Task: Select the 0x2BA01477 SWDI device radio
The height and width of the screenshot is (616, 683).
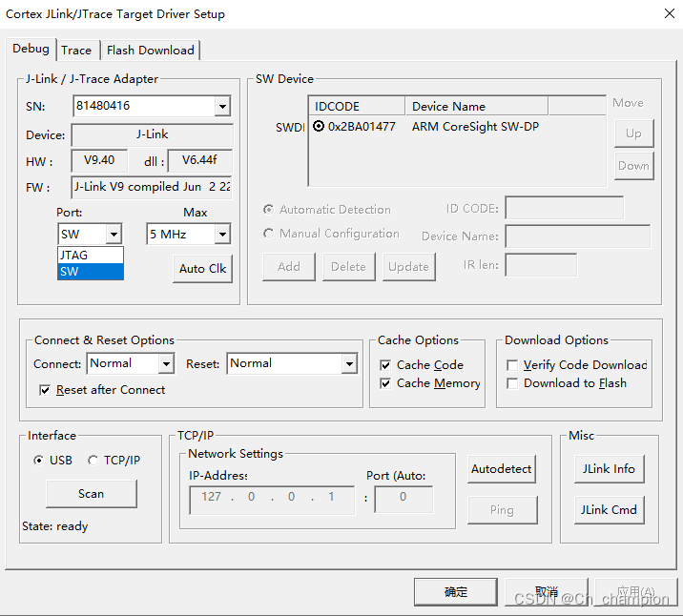Action: click(x=319, y=126)
